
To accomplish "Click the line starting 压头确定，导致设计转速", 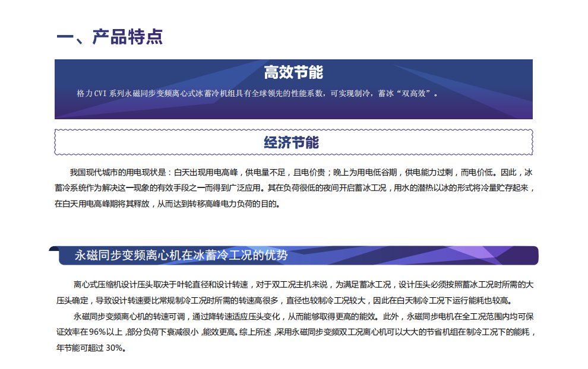I will click(x=284, y=300).
